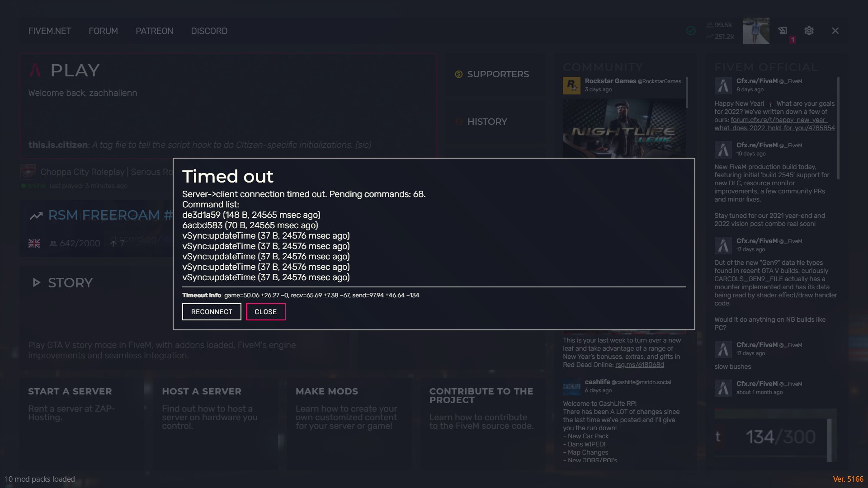Click the RSM Freeroam trending arrow icon

(36, 216)
